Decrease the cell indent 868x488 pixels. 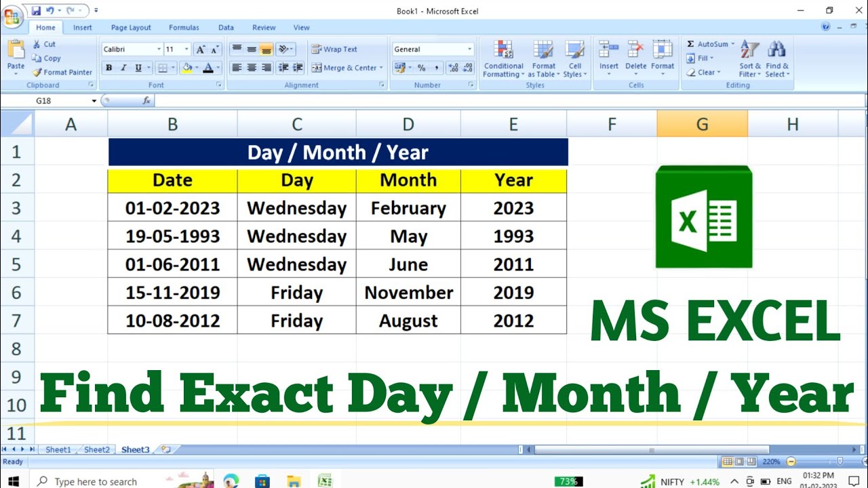pyautogui.click(x=283, y=68)
